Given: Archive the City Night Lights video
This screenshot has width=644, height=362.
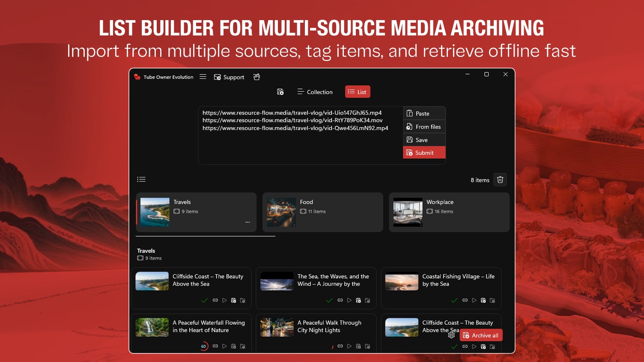Looking at the screenshot, I should pos(358,346).
